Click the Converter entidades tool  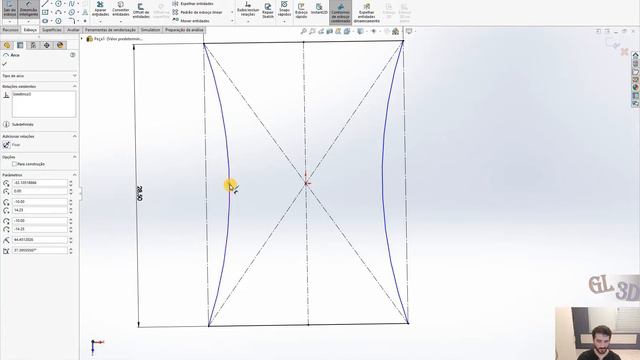point(120,10)
